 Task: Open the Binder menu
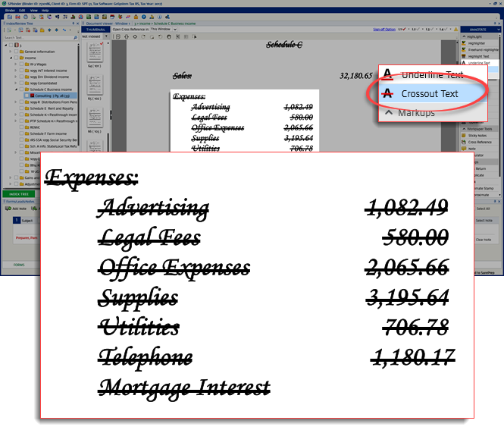[10, 11]
